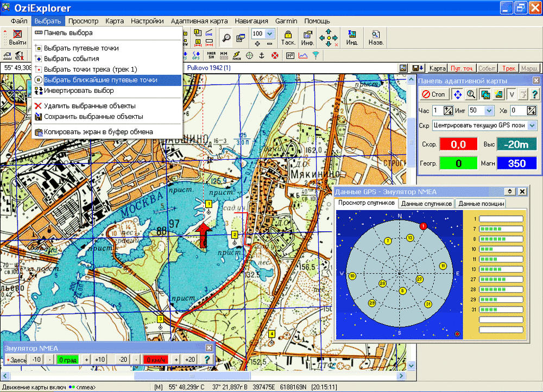The width and height of the screenshot is (543, 392).
Task: Click the Инд. index map icon
Action: (x=352, y=37)
